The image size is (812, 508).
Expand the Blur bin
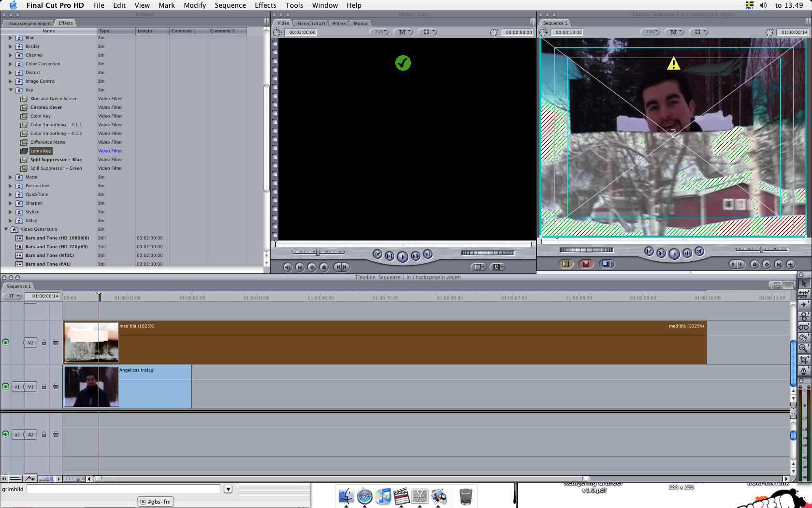pos(11,38)
